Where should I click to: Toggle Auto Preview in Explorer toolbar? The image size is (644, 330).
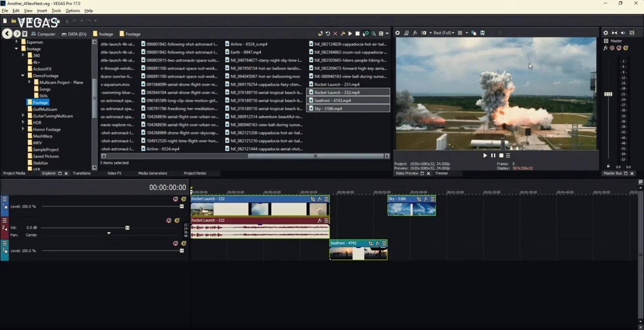366,33
